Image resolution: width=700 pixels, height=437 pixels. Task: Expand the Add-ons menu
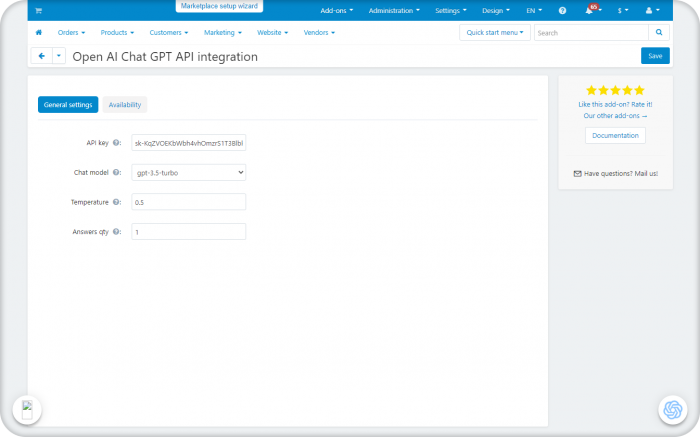pyautogui.click(x=337, y=11)
